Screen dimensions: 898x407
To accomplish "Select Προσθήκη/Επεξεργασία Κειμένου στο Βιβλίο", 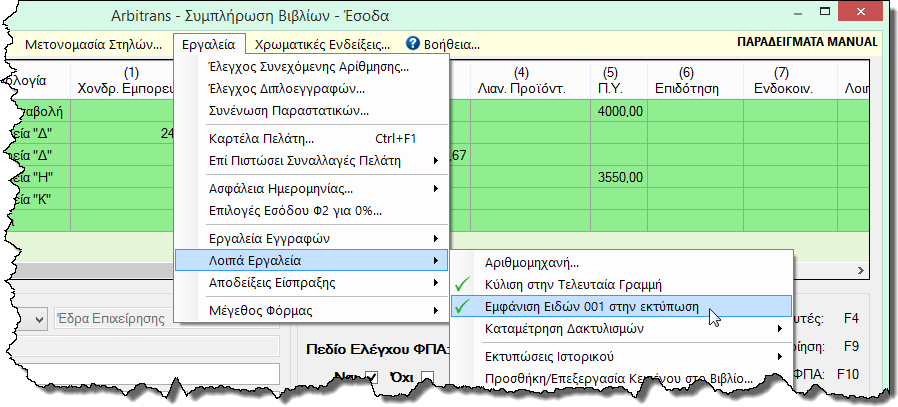I will pyautogui.click(x=621, y=378).
